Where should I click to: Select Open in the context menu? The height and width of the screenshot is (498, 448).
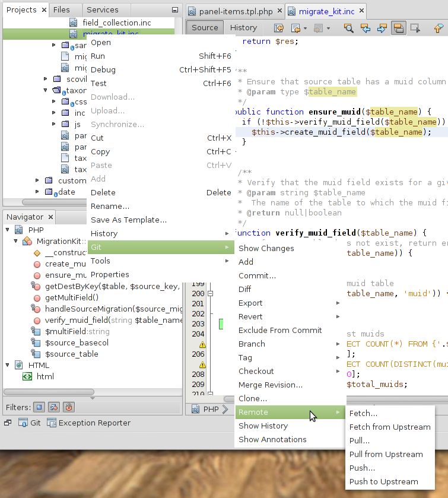(x=160, y=43)
